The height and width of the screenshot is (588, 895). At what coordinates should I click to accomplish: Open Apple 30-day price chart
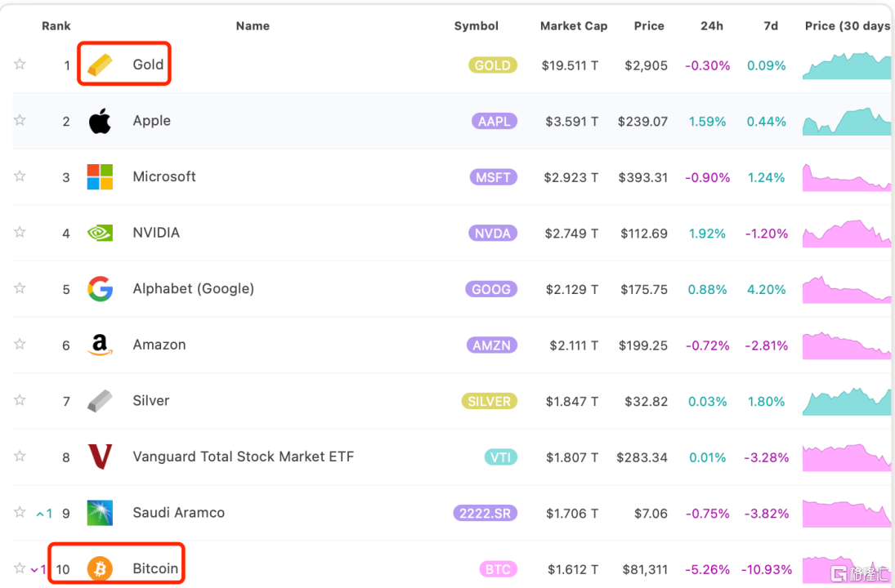[847, 122]
